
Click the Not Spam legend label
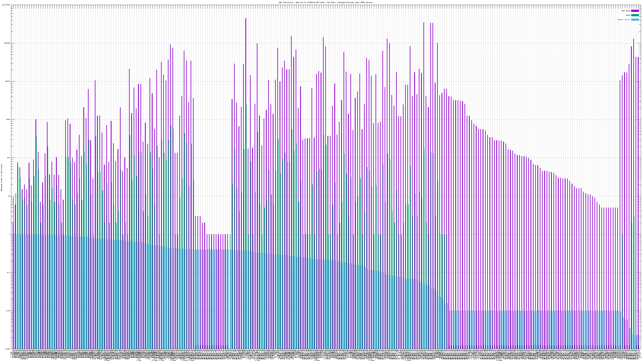coord(626,11)
